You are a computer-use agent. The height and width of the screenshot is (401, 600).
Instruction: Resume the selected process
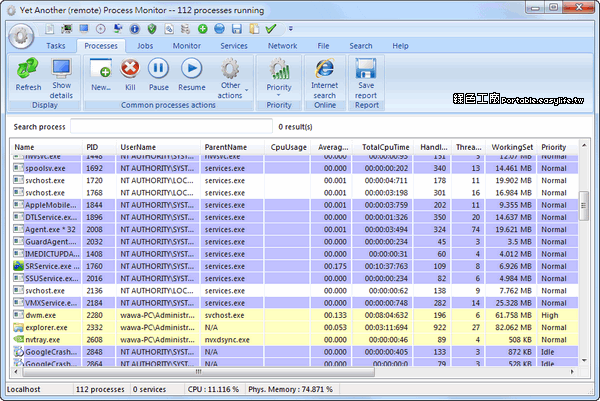click(x=192, y=75)
